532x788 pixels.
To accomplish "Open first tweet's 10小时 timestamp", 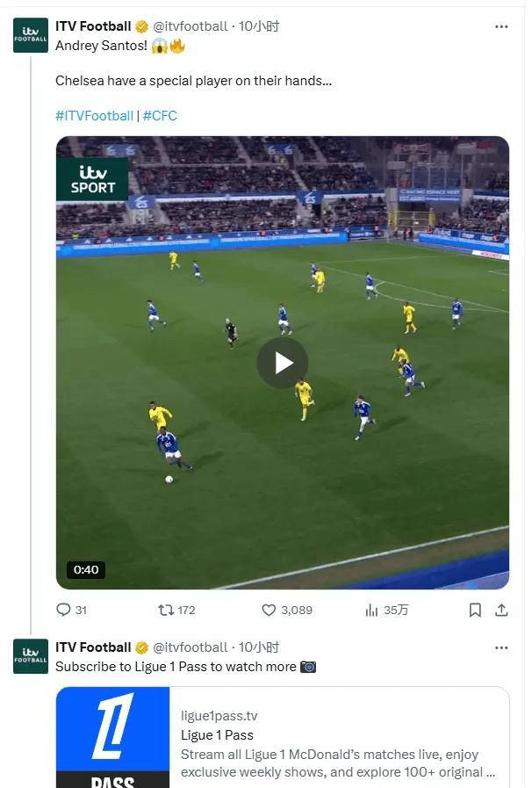I will pos(259,26).
